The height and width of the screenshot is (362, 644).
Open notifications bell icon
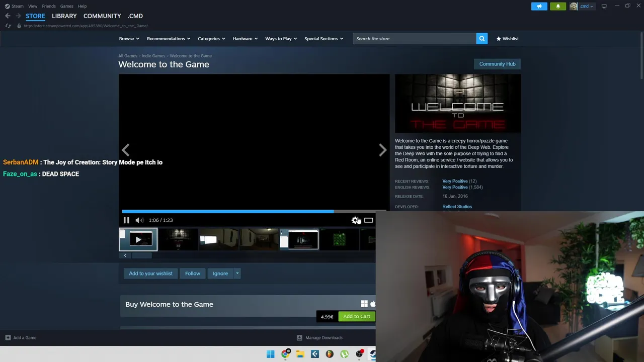[557, 6]
